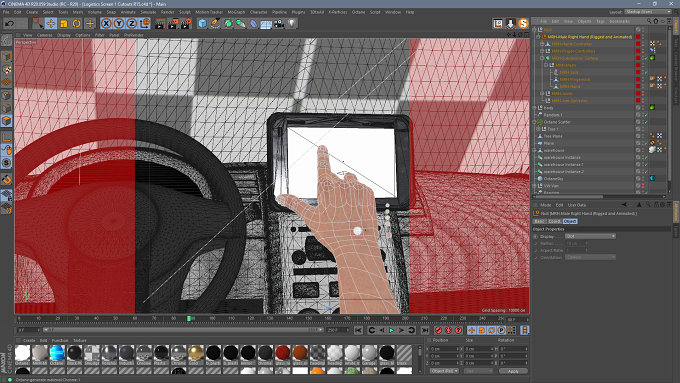Toggle Autokeying red button
Image resolution: width=680 pixels, height=383 pixels.
coord(448,331)
